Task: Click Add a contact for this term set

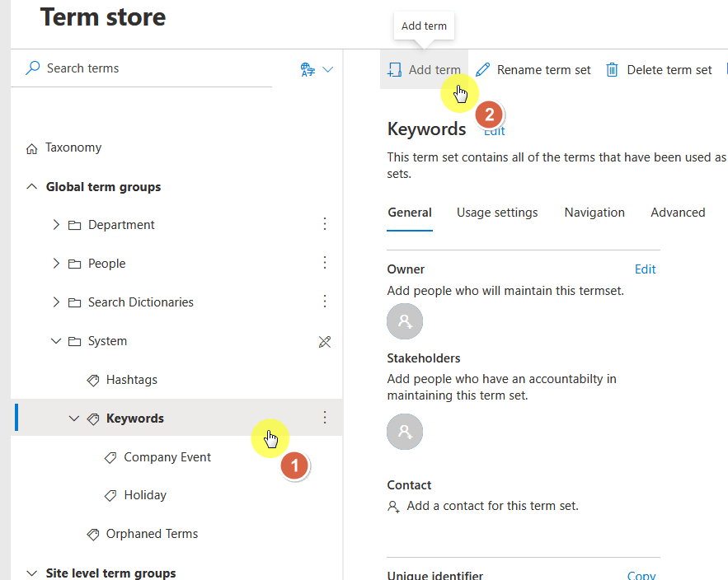Action: [492, 506]
